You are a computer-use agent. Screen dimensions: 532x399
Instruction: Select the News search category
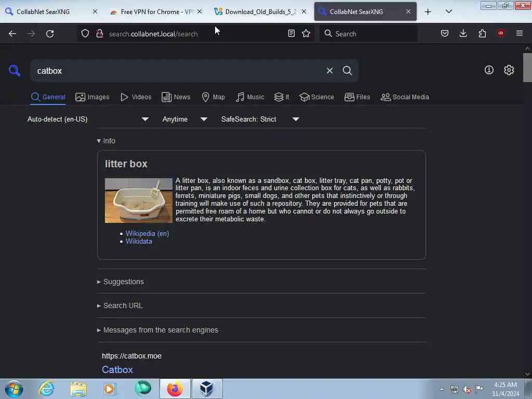[176, 97]
